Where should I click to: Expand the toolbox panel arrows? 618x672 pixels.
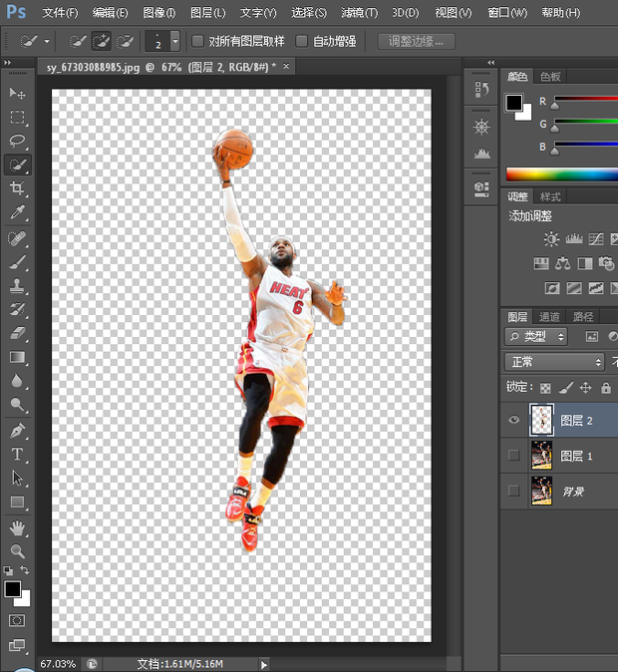pos(7,63)
